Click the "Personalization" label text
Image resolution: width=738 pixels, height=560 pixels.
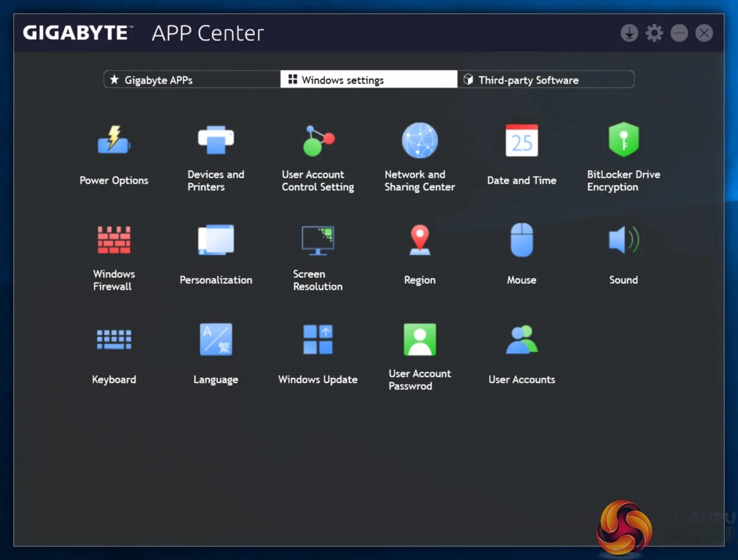tap(216, 280)
